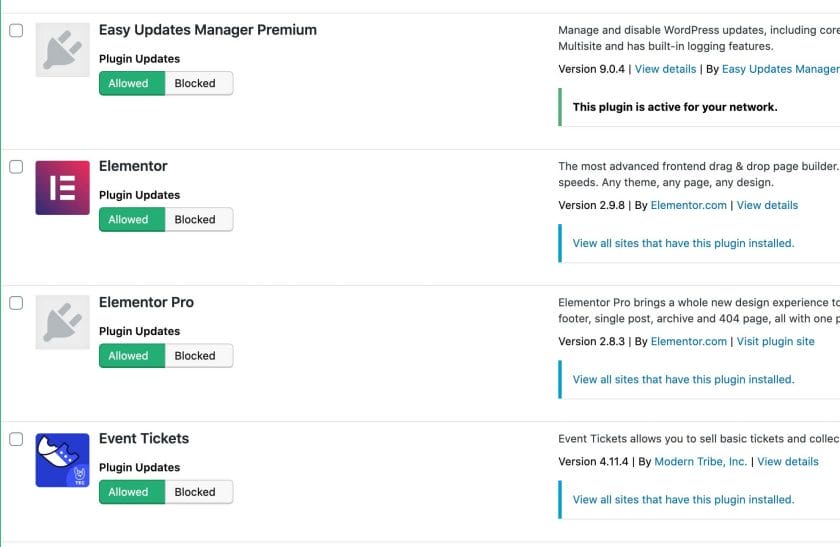Open Visit plugin site for Elementor Pro
The width and height of the screenshot is (840, 547).
click(x=775, y=341)
